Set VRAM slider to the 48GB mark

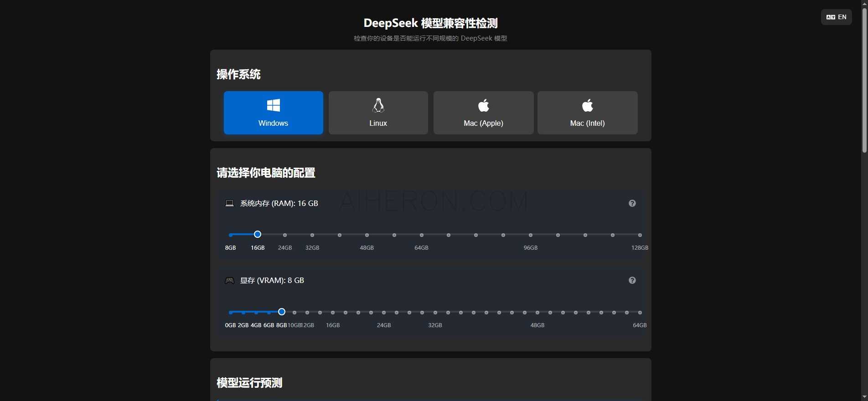(x=537, y=313)
